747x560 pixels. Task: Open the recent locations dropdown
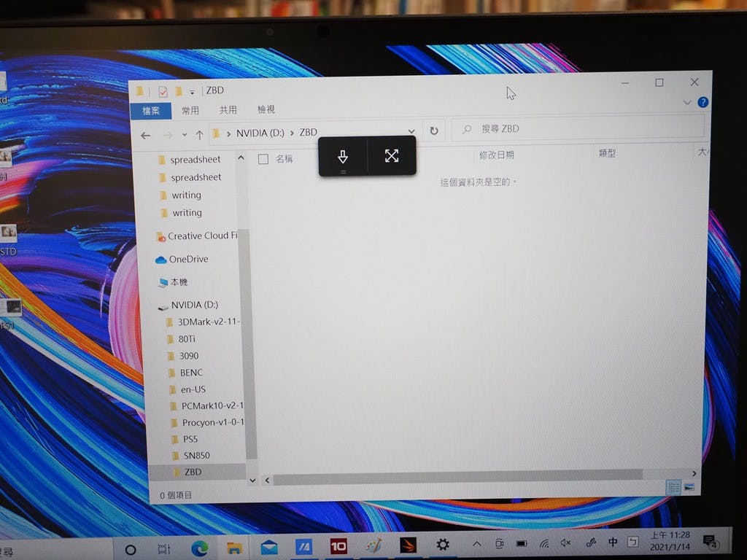coord(185,135)
